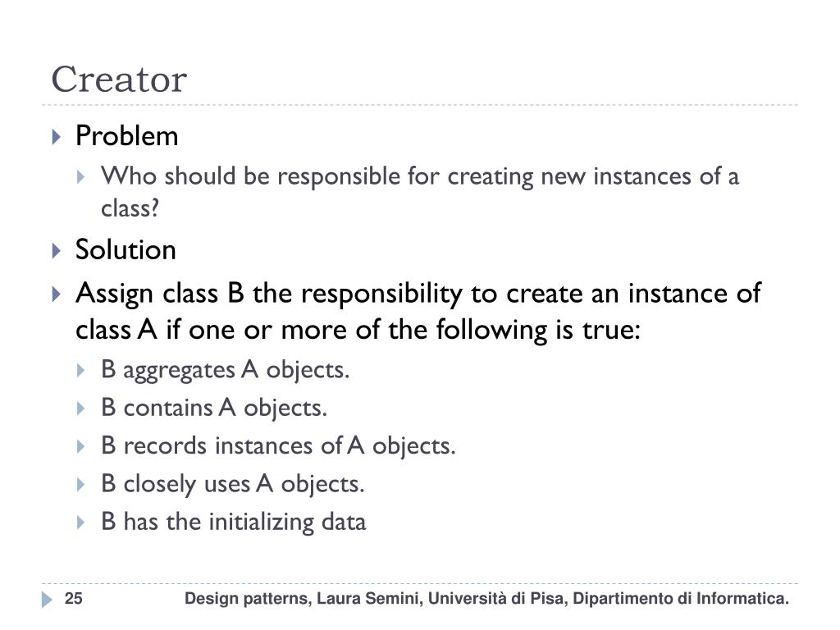Click the text 'B records instances of A objects.'
Screen dimensions: 840x630
(279, 446)
